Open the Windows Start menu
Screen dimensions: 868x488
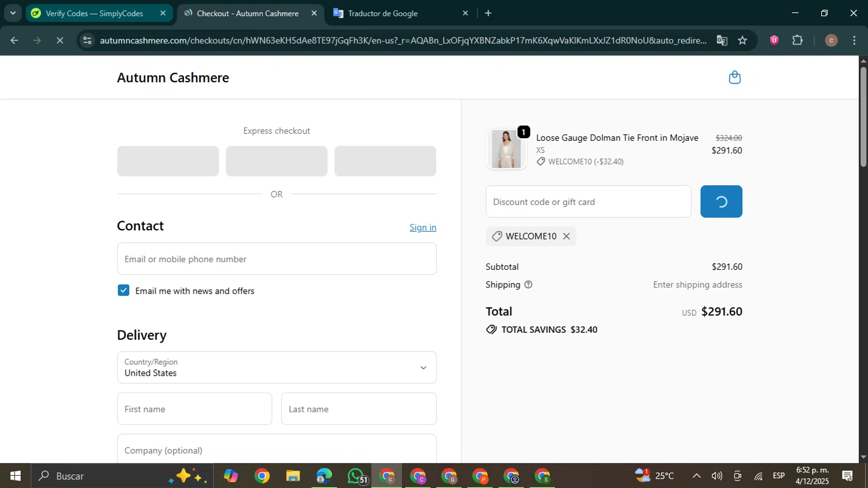click(x=16, y=476)
